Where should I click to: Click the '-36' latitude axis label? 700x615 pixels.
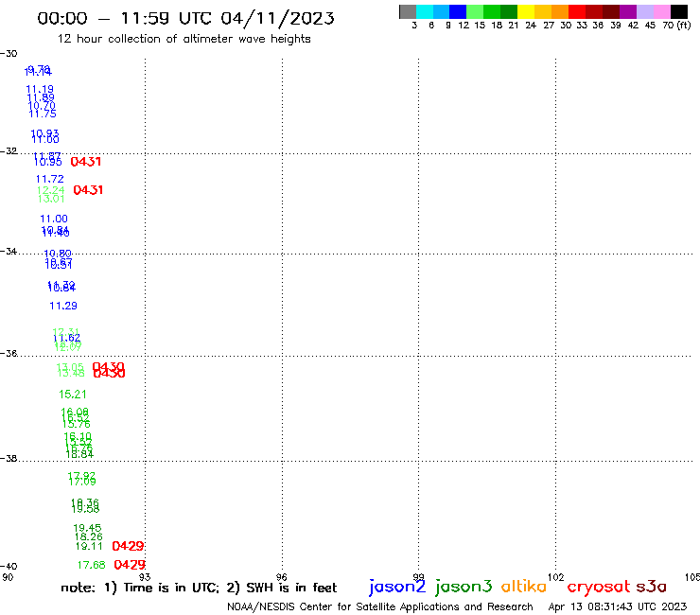coord(9,354)
